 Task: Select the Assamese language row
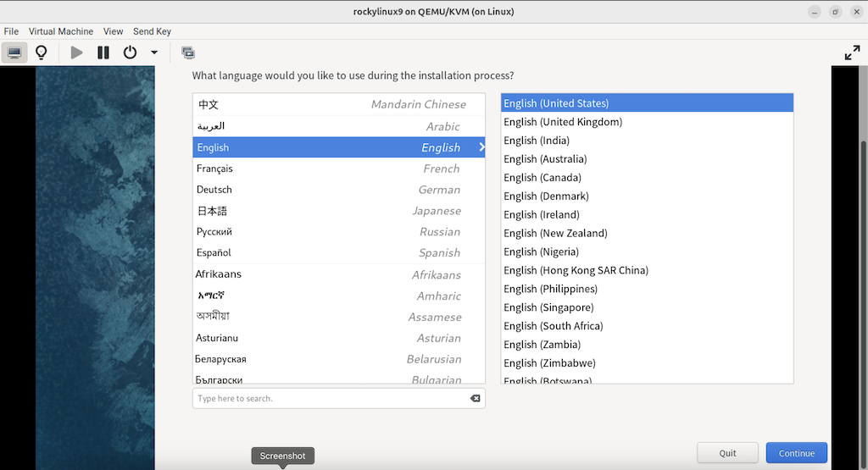339,317
